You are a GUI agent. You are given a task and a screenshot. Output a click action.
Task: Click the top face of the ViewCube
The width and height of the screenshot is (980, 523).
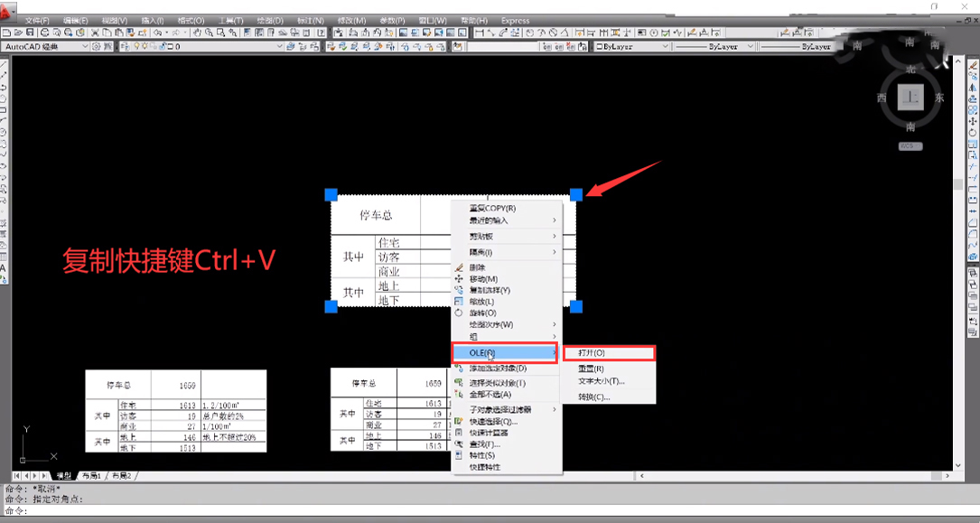coord(910,98)
